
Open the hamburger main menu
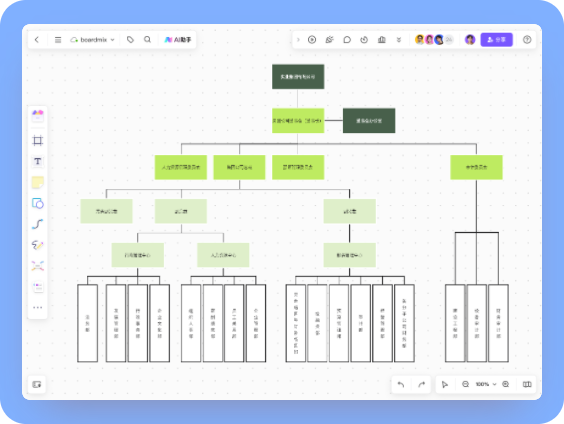point(58,40)
